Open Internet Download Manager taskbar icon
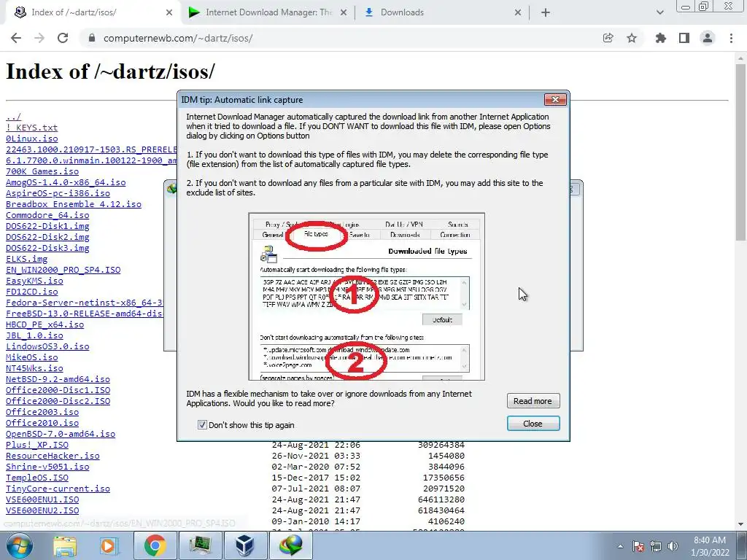 tap(291, 545)
